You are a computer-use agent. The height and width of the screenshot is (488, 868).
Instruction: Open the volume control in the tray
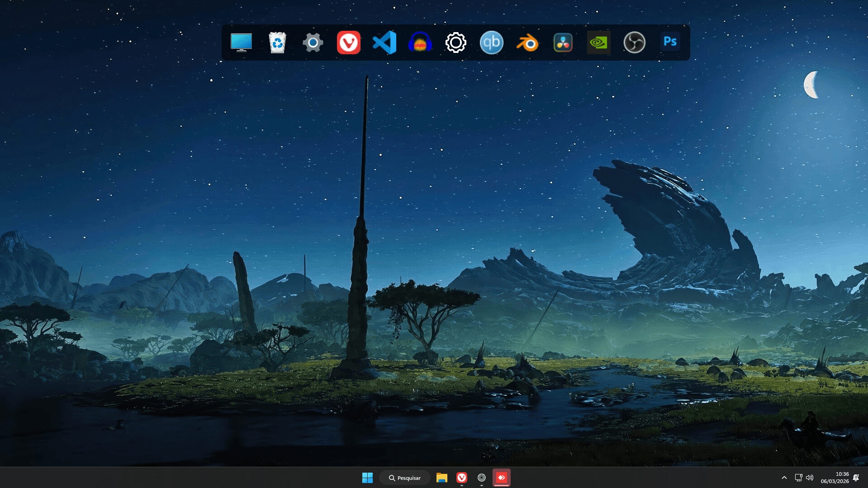tap(810, 478)
